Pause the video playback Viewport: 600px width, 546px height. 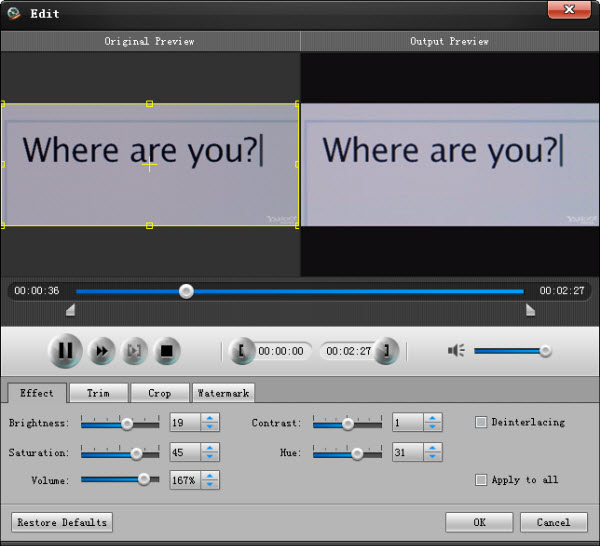click(x=65, y=350)
